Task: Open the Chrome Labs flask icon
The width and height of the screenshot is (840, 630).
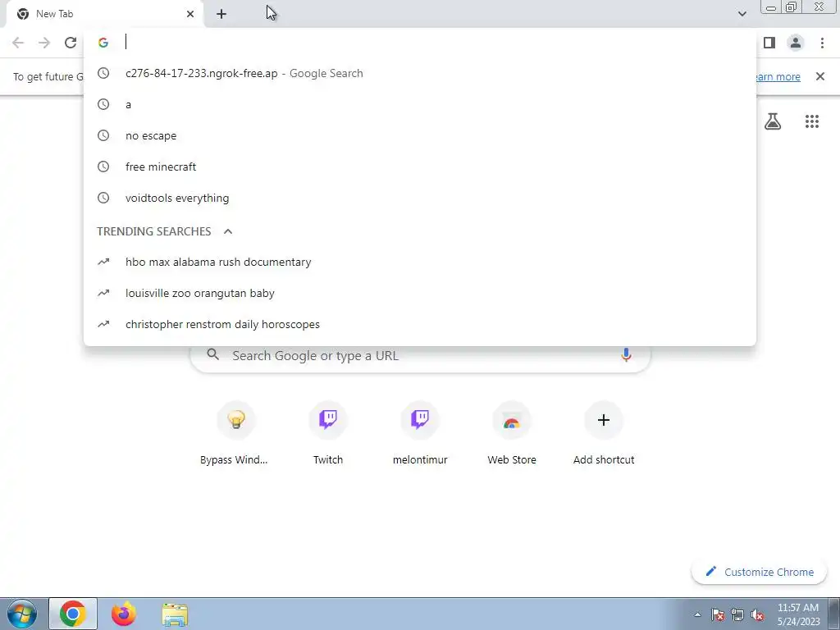Action: pos(773,121)
